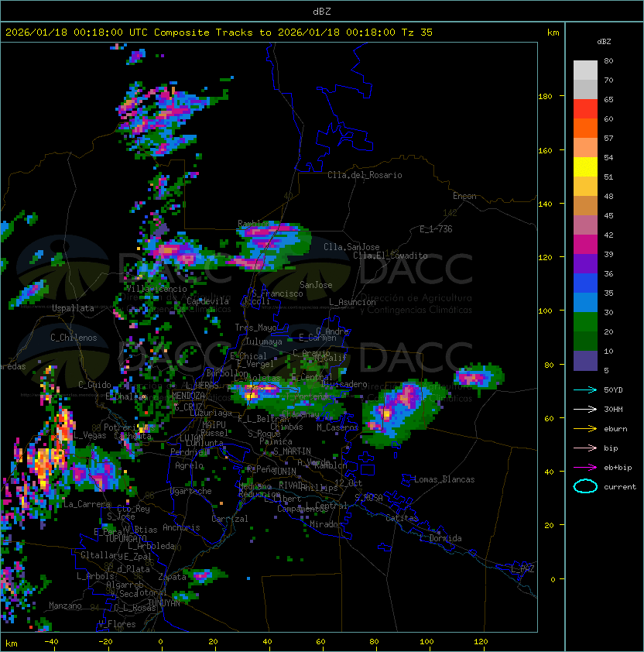Screen dimensions: 644x652
Task: Click the magenta eb+bip arrow icon
Action: (585, 468)
